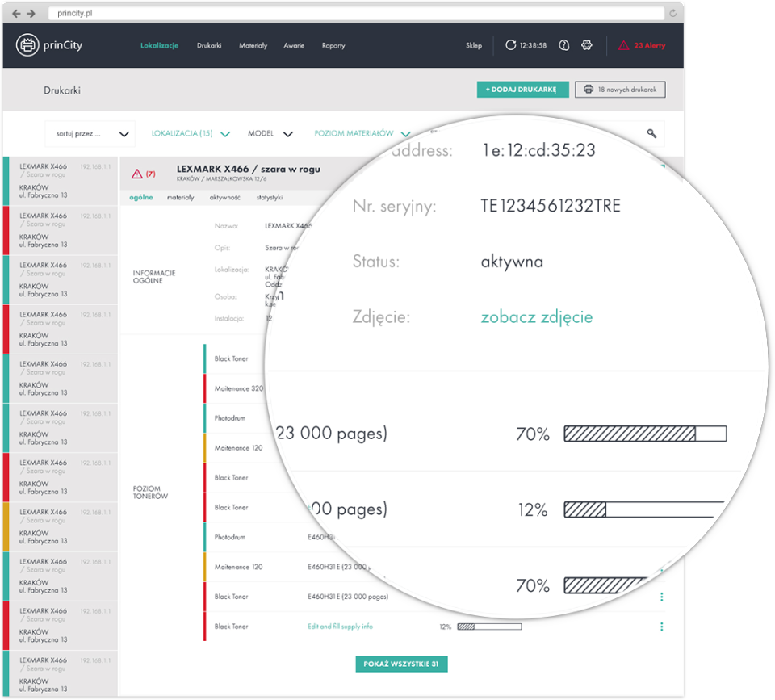Click serial number TE1234561232TRE
Screen dimensions: 775x700
(551, 206)
